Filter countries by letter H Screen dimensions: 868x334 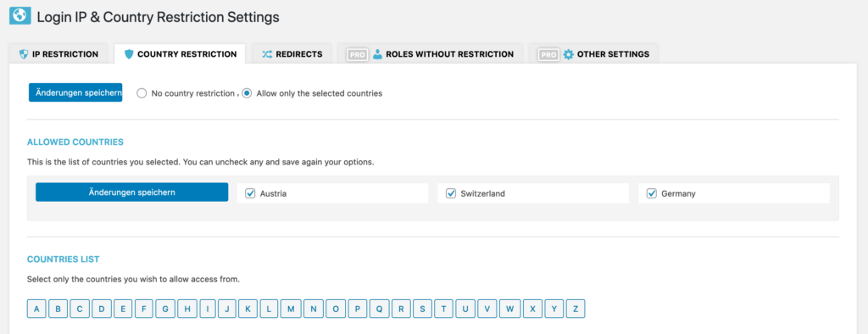pos(187,309)
